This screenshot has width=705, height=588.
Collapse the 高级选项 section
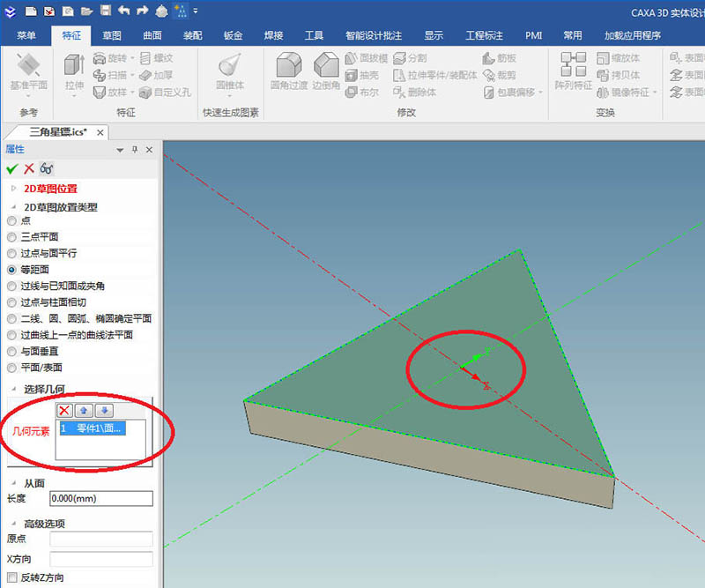coord(13,524)
